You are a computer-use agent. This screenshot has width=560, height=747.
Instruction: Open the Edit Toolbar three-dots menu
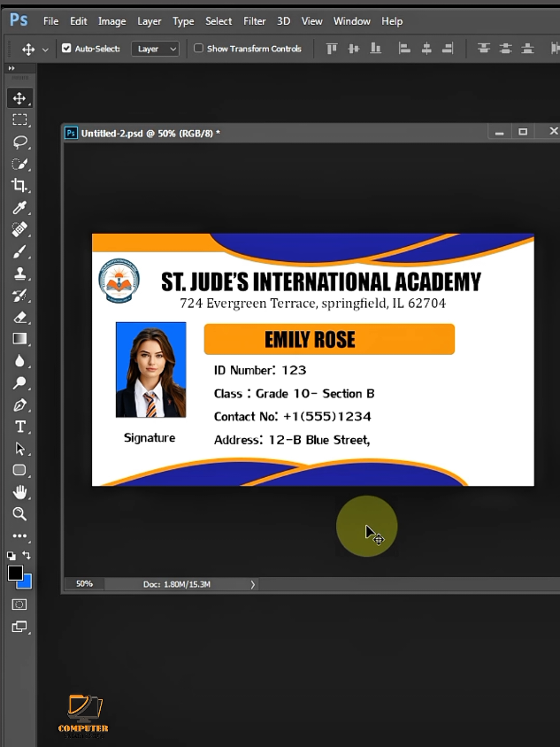(19, 536)
